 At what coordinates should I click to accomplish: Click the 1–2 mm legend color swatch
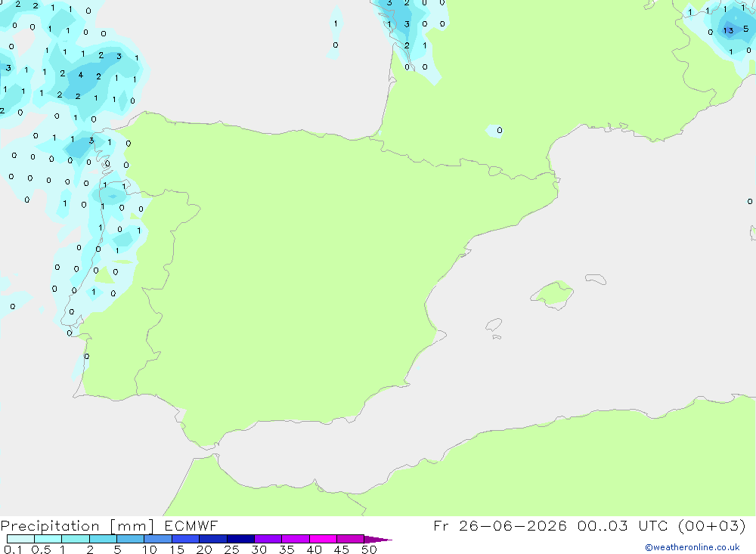point(76,539)
